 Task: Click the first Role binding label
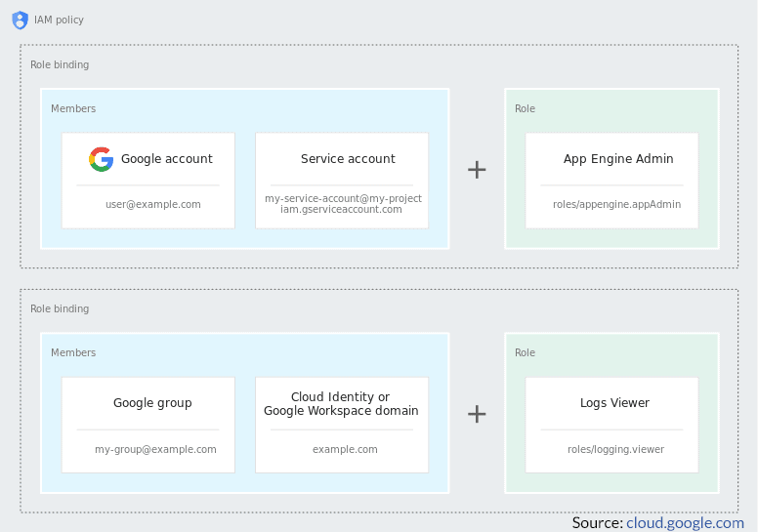60,64
